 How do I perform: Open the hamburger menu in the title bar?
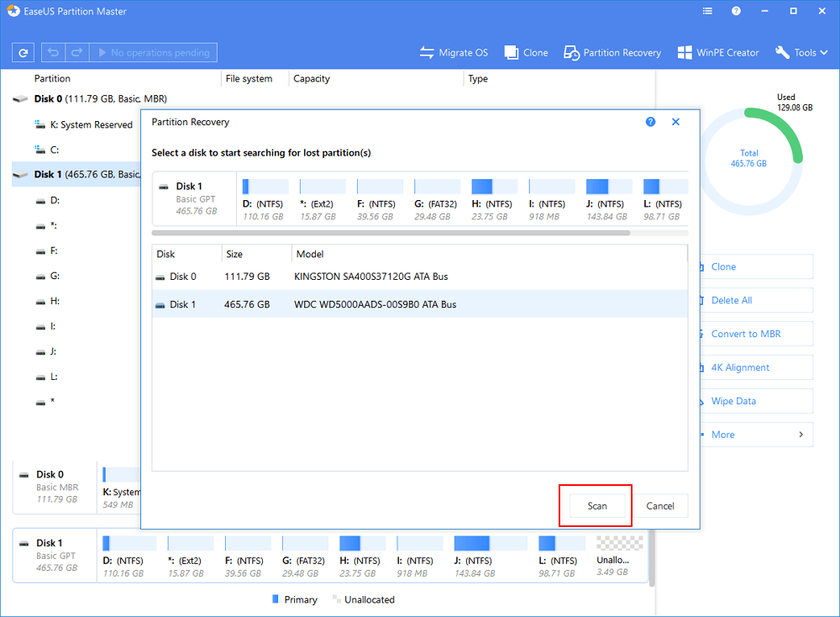(706, 11)
